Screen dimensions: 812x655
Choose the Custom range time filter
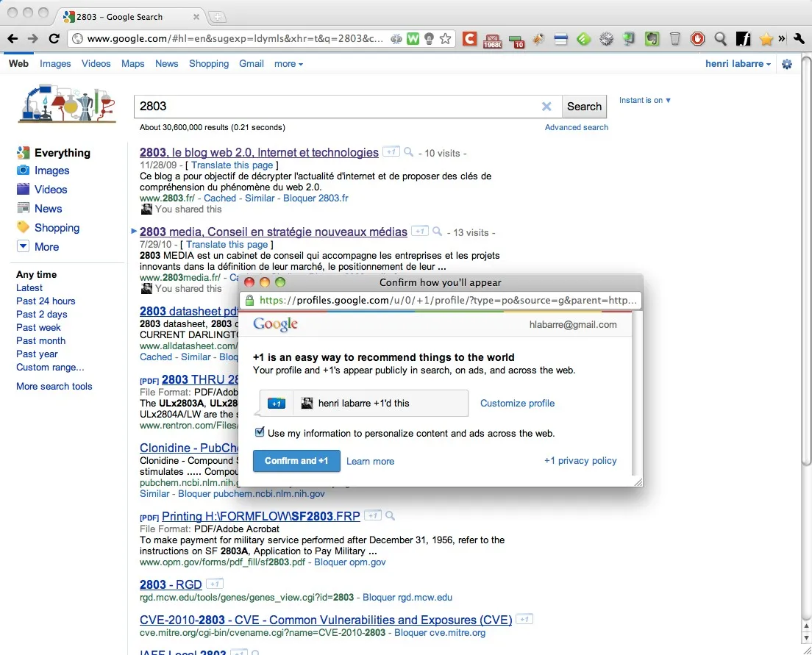[x=50, y=367]
